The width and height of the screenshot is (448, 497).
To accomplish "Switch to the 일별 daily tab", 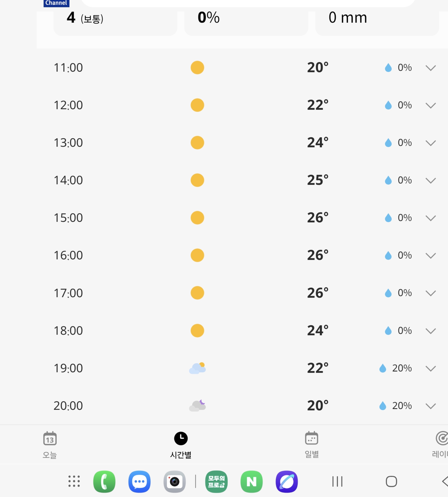I will (x=312, y=445).
